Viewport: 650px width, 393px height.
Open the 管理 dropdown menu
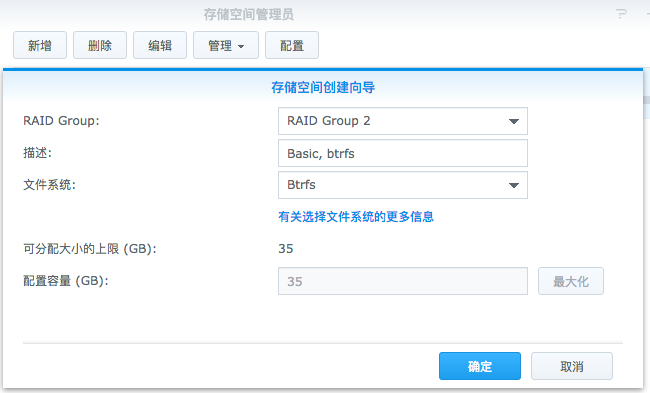click(226, 45)
